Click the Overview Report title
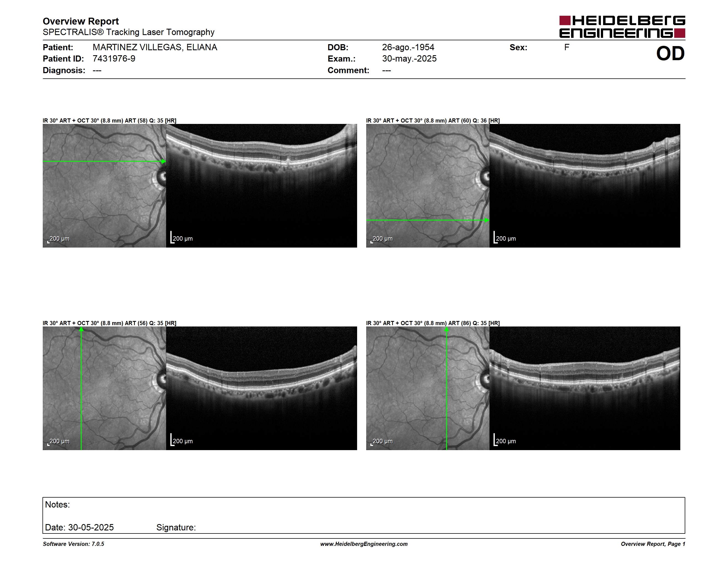Screen dimensions: 728x563 [81, 21]
